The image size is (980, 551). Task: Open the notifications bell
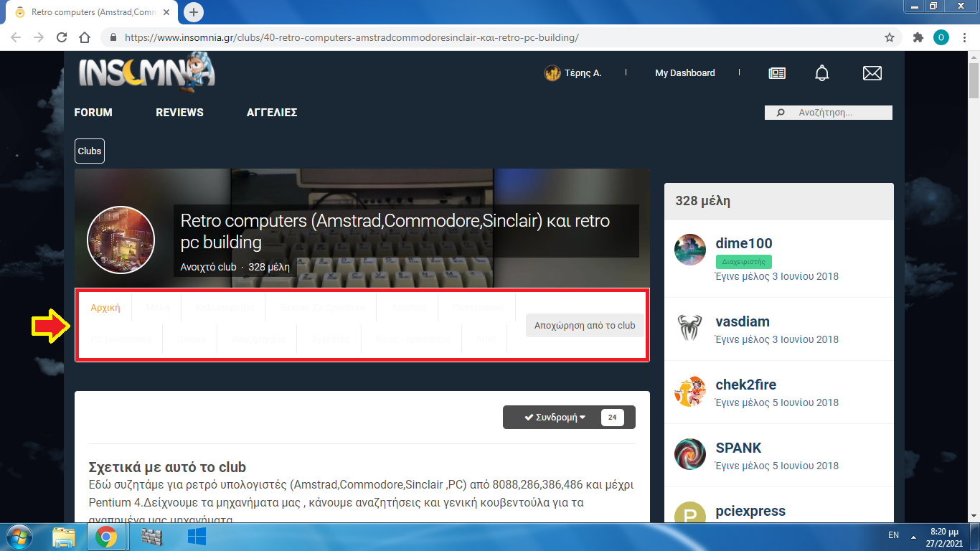(822, 73)
